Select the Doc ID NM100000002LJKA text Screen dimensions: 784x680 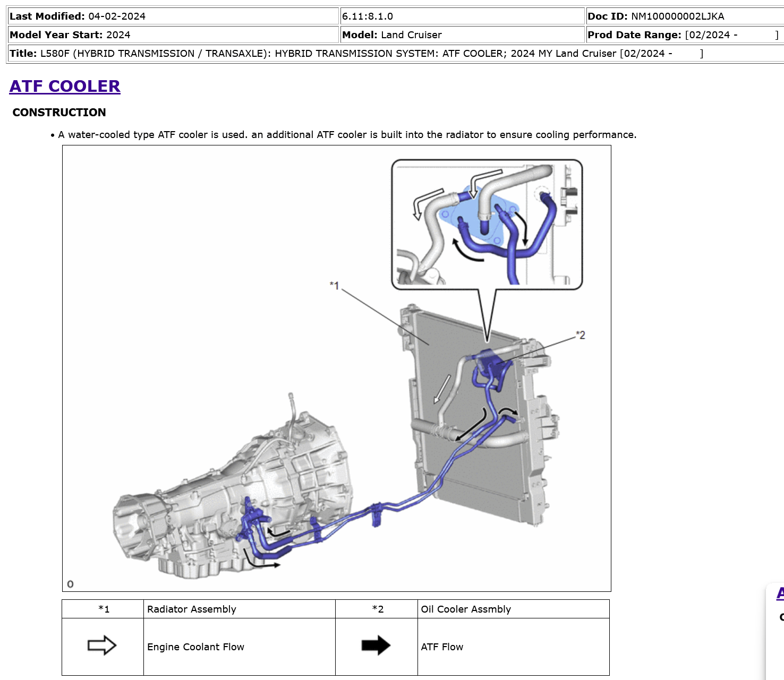656,16
